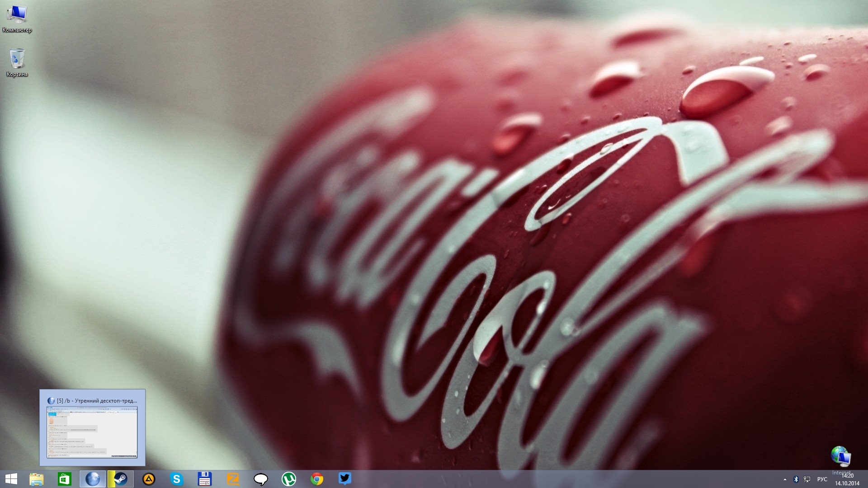Select the browser window preview thumbnail
Screen dimensions: 868x488
[x=92, y=432]
